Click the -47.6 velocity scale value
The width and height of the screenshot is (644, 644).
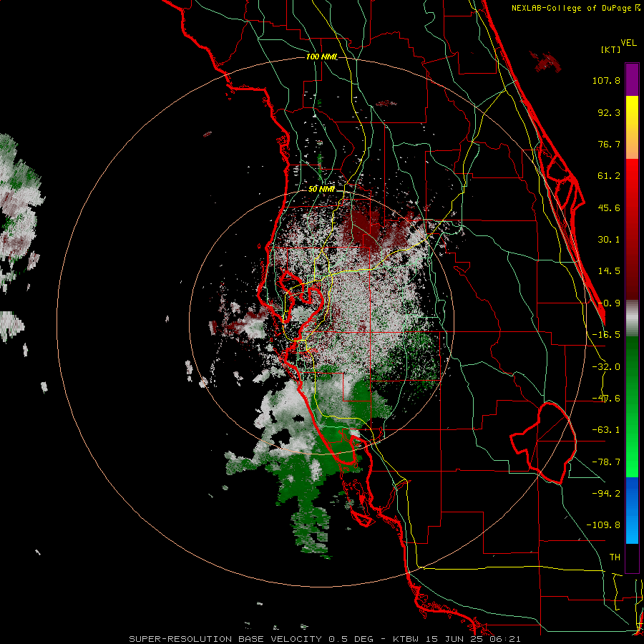pyautogui.click(x=606, y=399)
